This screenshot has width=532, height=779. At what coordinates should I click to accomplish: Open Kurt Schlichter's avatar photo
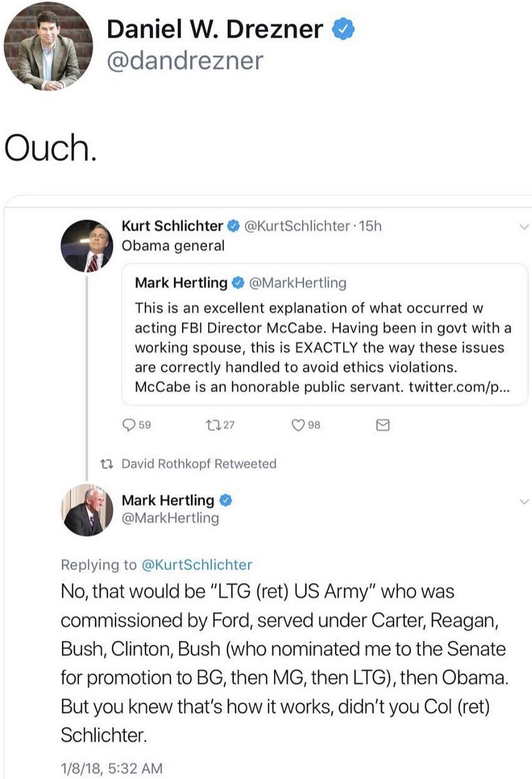[87, 245]
